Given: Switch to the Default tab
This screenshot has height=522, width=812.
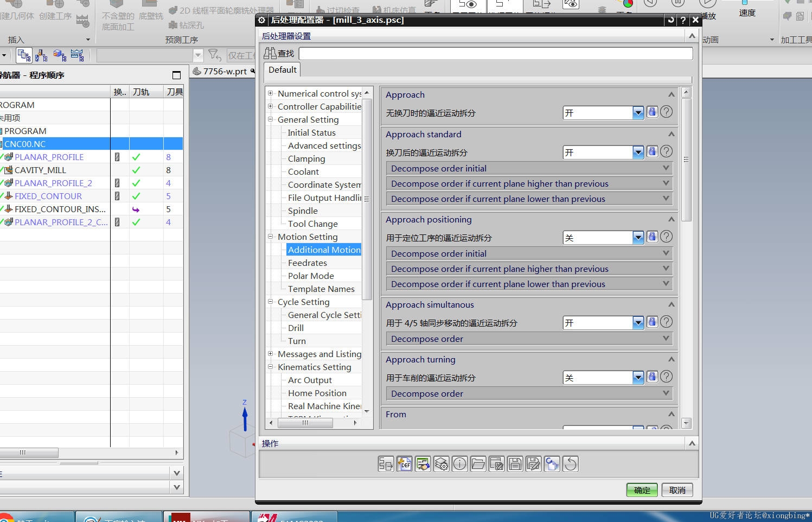Looking at the screenshot, I should point(282,70).
